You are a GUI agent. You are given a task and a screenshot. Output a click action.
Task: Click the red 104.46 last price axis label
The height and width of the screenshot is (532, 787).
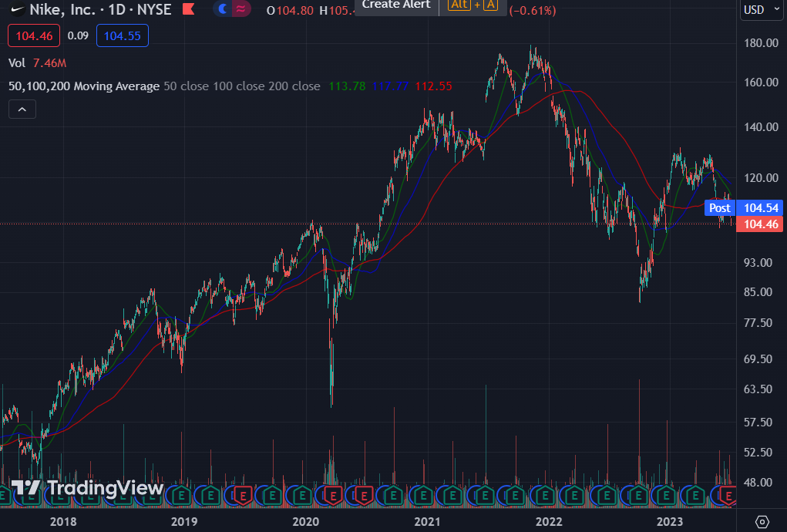click(760, 224)
